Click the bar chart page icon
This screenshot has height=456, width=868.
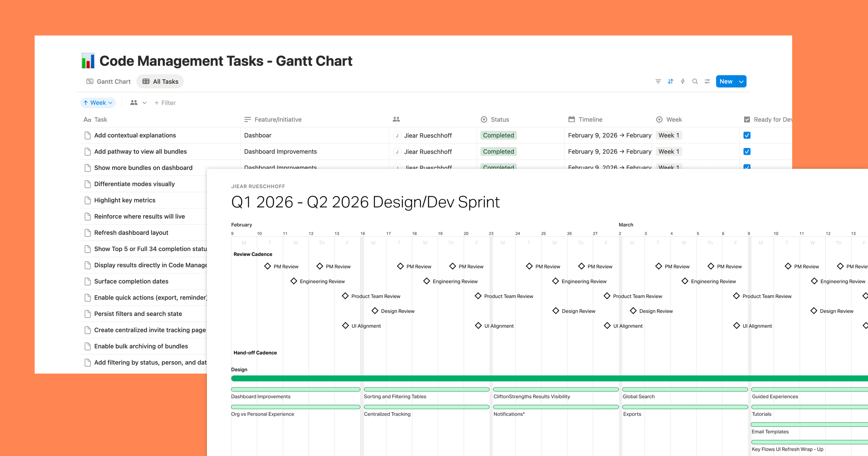(88, 61)
